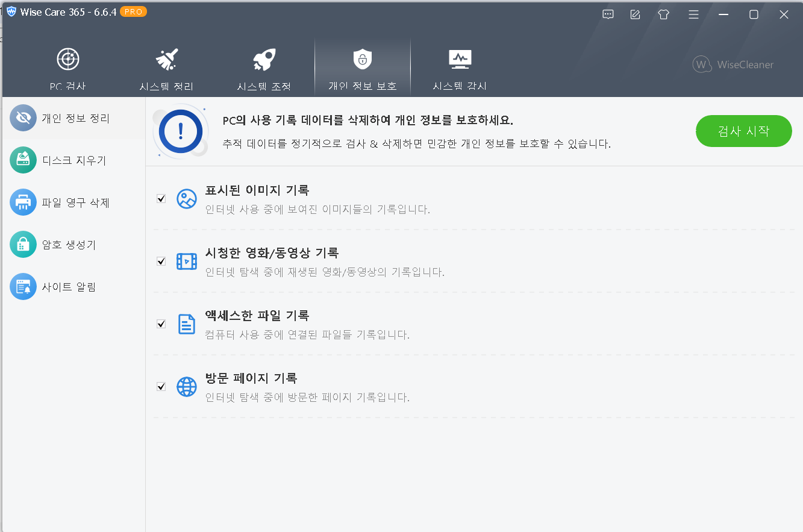This screenshot has height=532, width=803.
Task: Select 암호 생성기 sidebar label
Action: pos(69,245)
